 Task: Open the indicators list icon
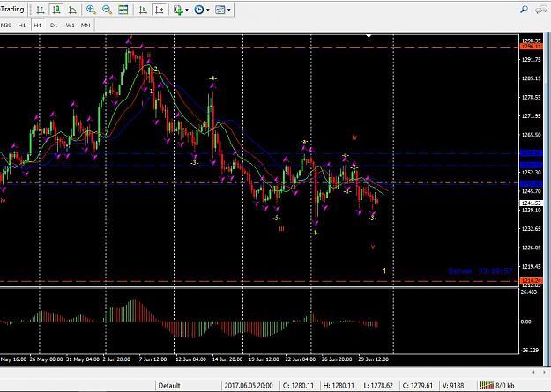(x=178, y=10)
